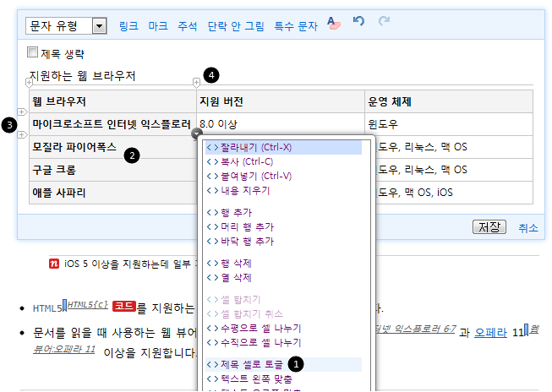Screen dimensions: 552x392
Task: Open the 오페라 hyperlink
Action: [x=490, y=332]
